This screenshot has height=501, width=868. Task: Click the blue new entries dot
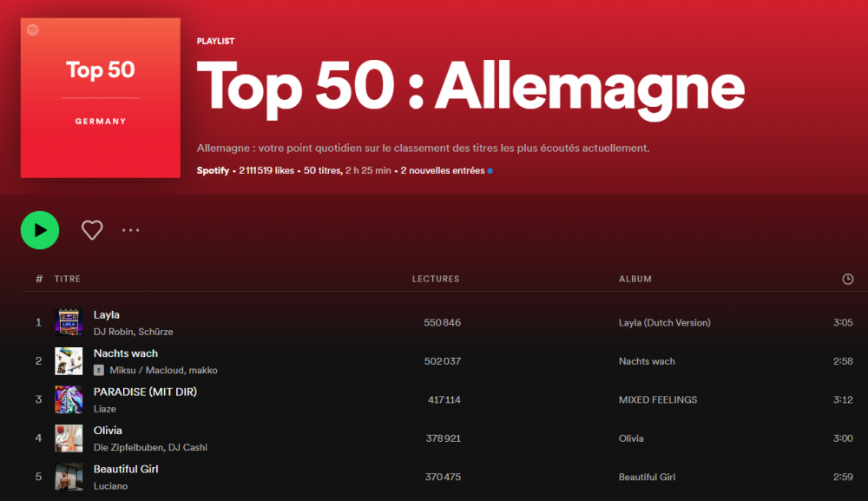[490, 171]
